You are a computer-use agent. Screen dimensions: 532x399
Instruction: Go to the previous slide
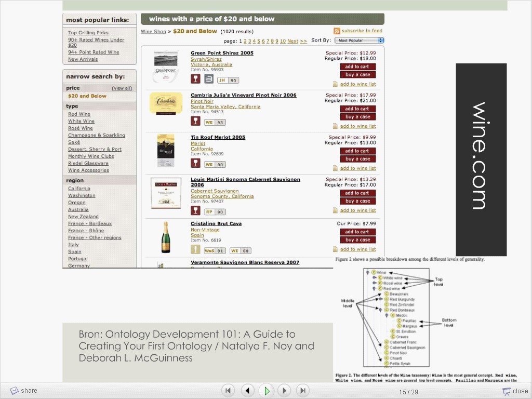tap(248, 391)
